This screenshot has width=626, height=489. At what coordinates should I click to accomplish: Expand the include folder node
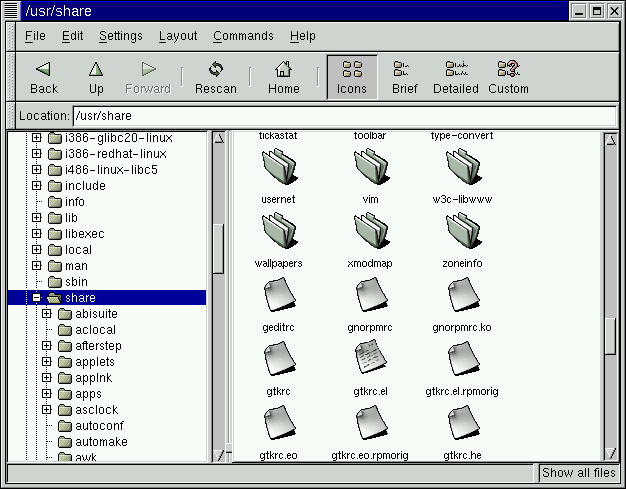click(x=37, y=186)
